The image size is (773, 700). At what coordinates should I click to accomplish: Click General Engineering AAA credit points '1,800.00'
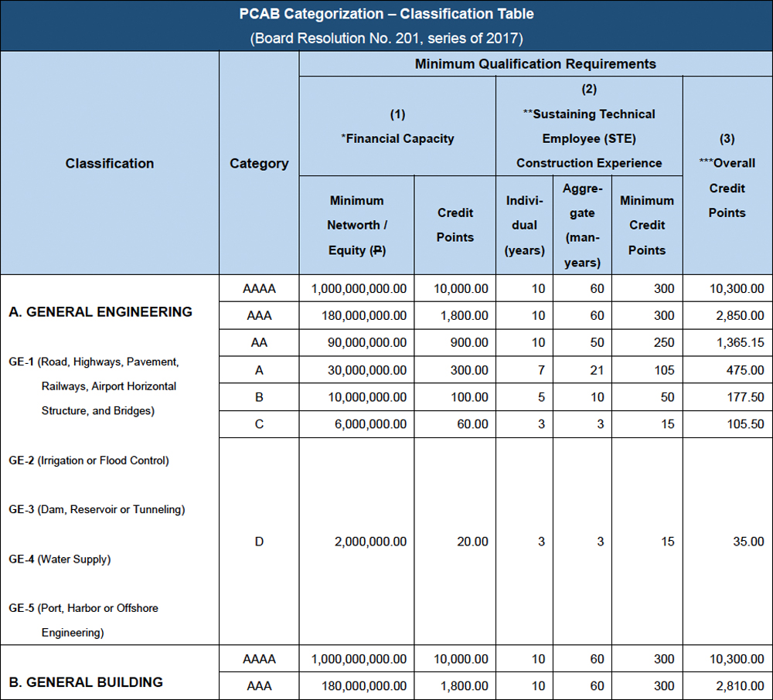(465, 316)
